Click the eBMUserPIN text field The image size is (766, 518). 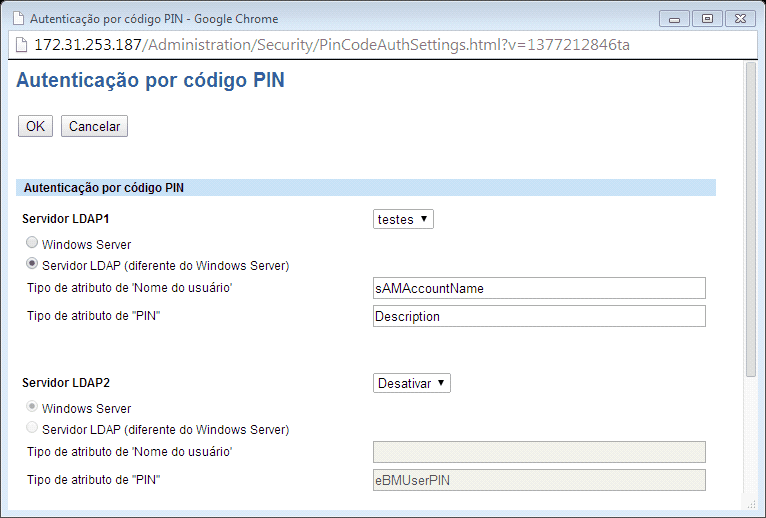point(539,480)
